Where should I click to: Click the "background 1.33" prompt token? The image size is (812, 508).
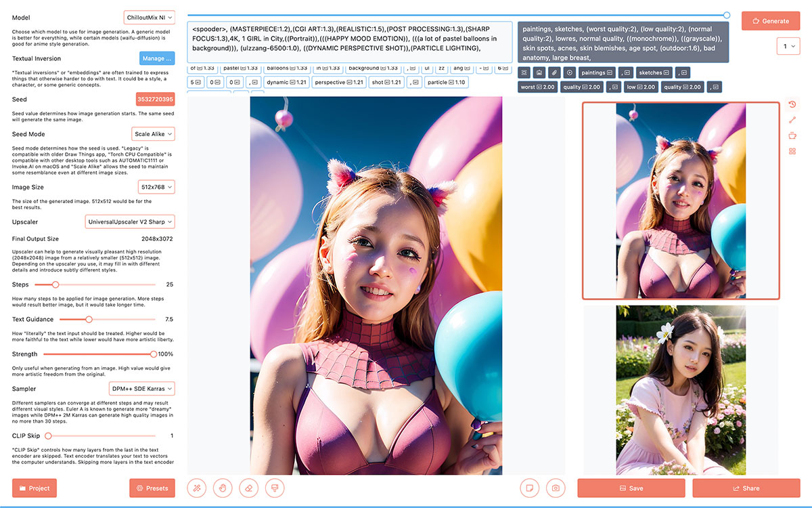click(x=373, y=68)
